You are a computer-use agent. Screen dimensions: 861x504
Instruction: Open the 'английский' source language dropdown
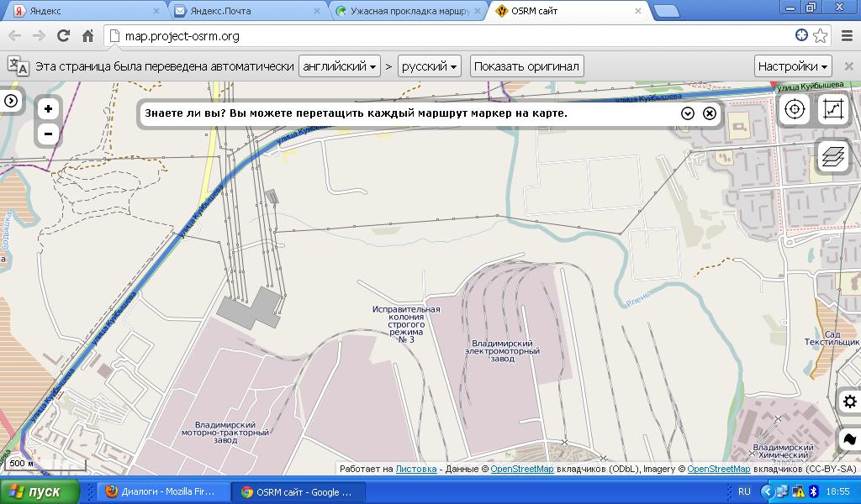(339, 66)
